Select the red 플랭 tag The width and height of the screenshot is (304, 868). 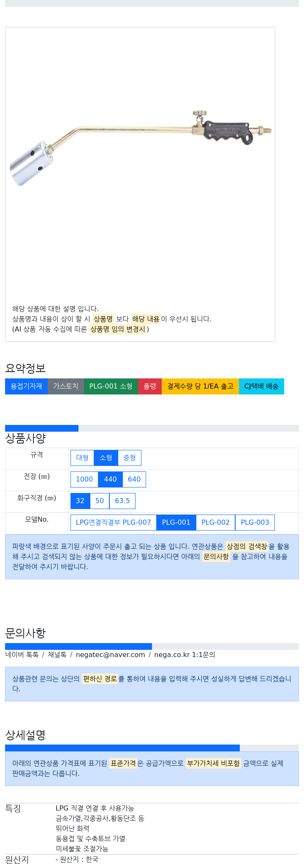pyautogui.click(x=150, y=386)
